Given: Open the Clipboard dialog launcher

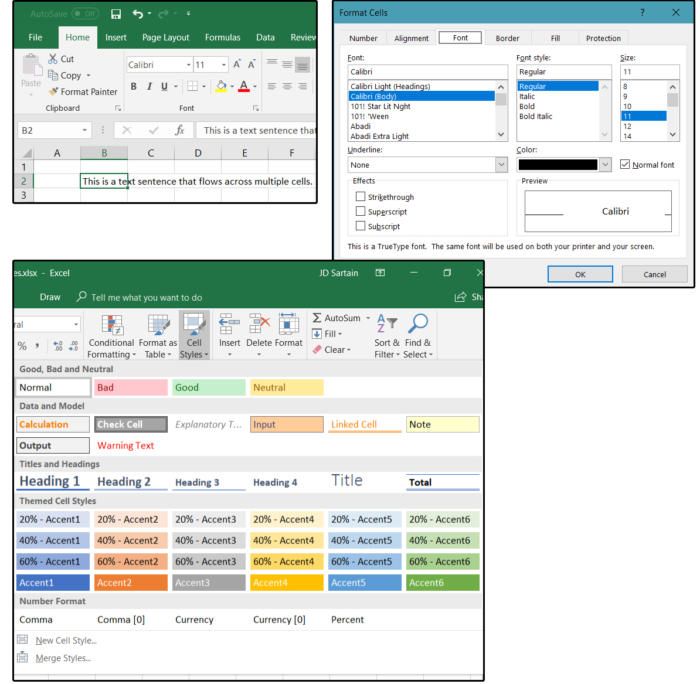Looking at the screenshot, I should pos(118,108).
